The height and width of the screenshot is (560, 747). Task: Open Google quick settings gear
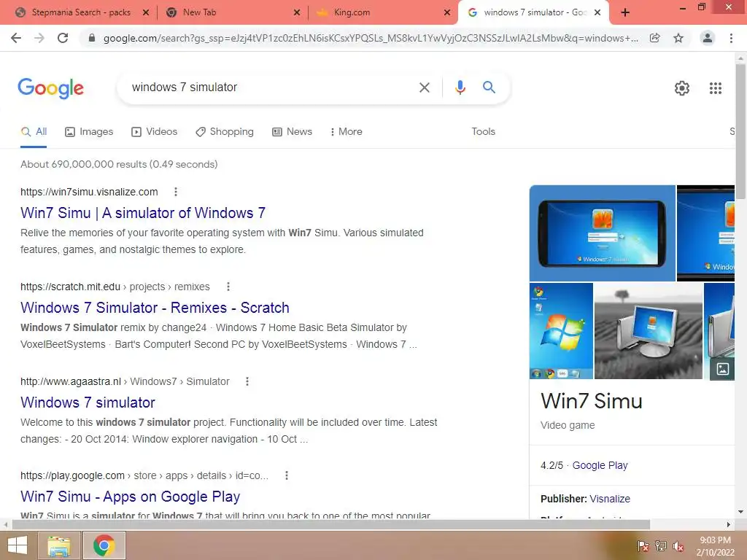click(682, 88)
